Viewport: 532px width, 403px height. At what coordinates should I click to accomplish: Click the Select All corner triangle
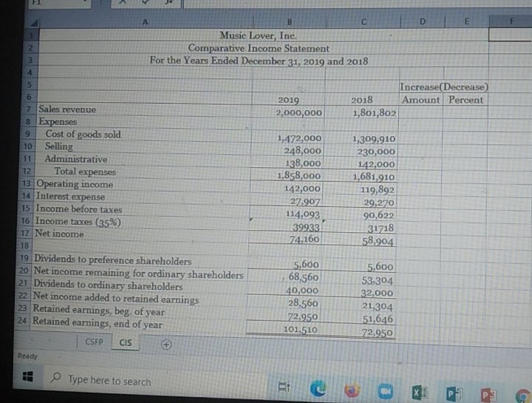tap(34, 23)
